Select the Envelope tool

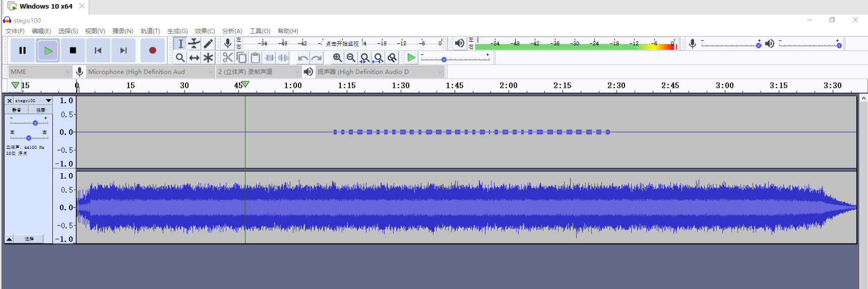click(x=194, y=44)
